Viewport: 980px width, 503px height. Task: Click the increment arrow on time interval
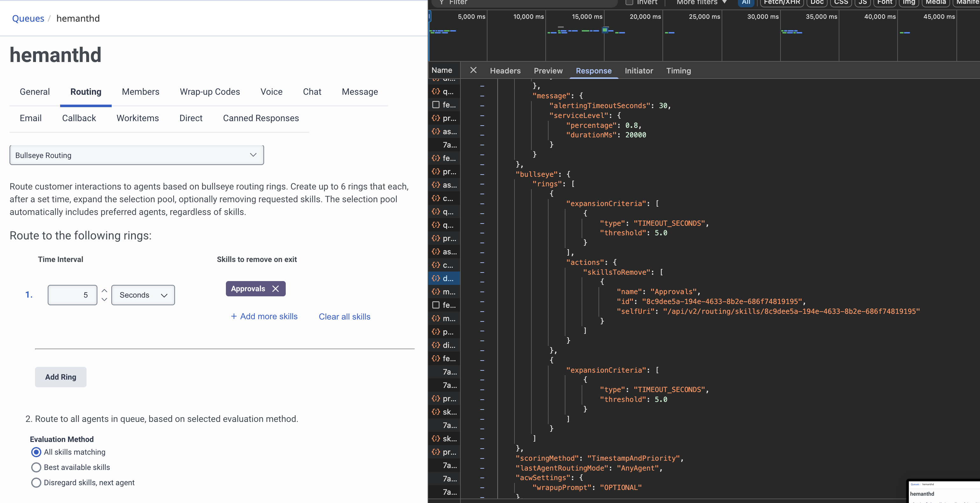pyautogui.click(x=104, y=291)
